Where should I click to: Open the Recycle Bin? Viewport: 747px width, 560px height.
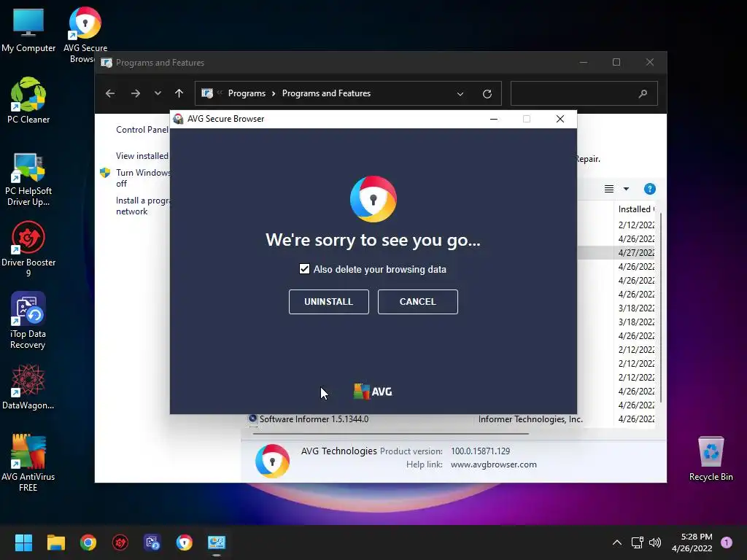[711, 459]
